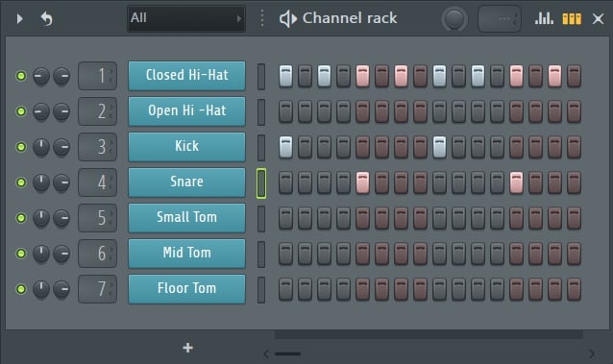The height and width of the screenshot is (364, 613).
Task: Click the undo arrow in channel rack
Action: [x=46, y=18]
